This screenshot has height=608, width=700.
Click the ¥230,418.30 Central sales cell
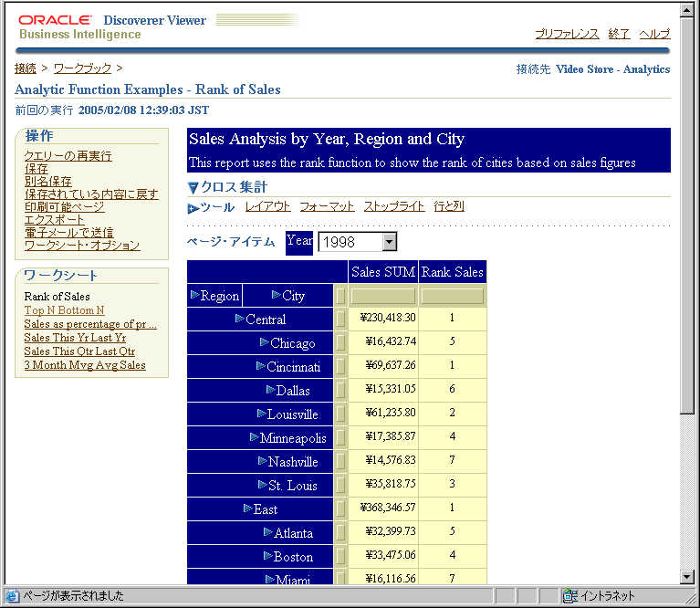[x=383, y=318]
